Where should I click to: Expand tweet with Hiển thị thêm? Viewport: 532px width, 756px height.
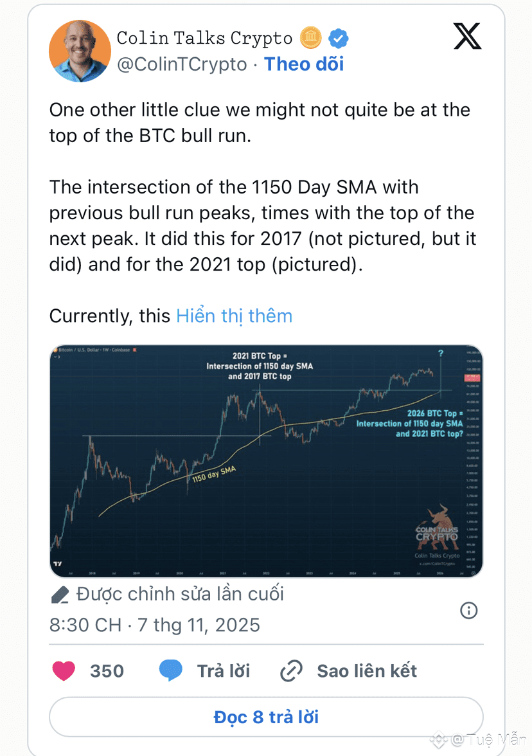tap(234, 316)
